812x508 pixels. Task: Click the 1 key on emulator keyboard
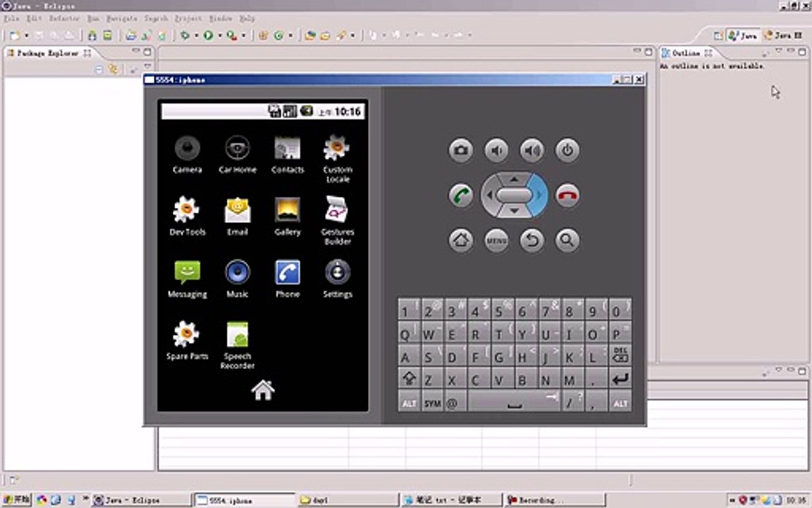[x=409, y=309]
